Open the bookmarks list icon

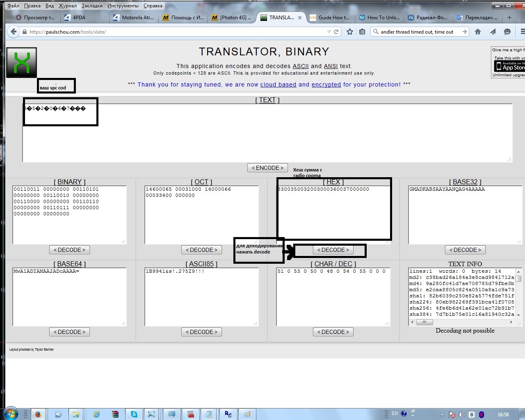[x=362, y=32]
